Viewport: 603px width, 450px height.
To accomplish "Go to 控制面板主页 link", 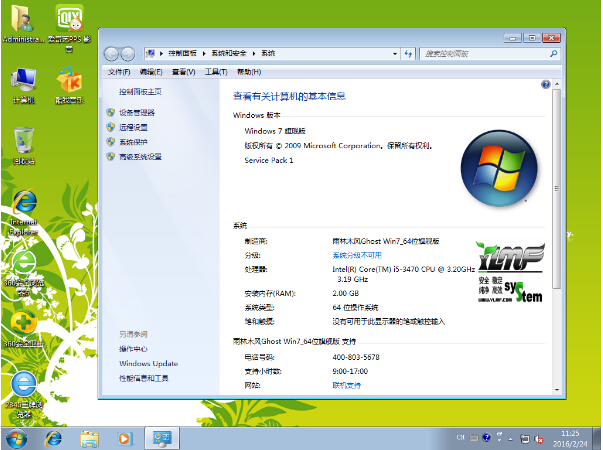I will tap(140, 92).
